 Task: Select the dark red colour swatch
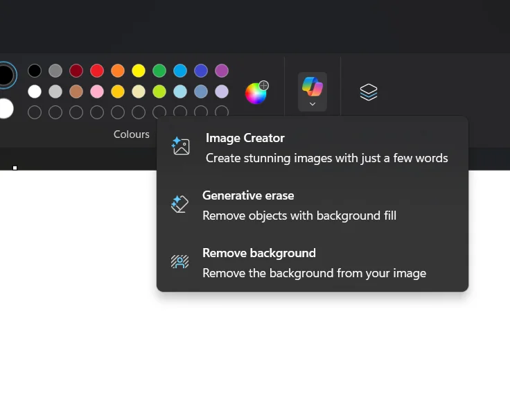point(76,71)
